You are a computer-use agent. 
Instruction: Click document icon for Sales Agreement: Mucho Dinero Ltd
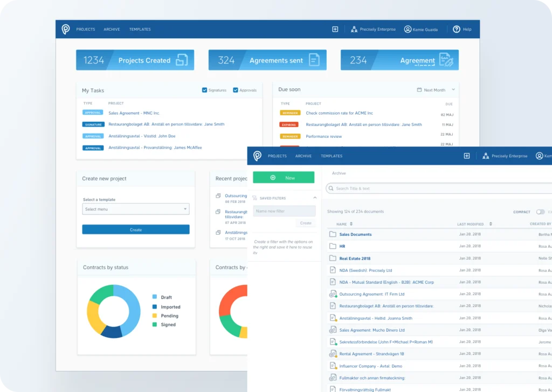[333, 330]
